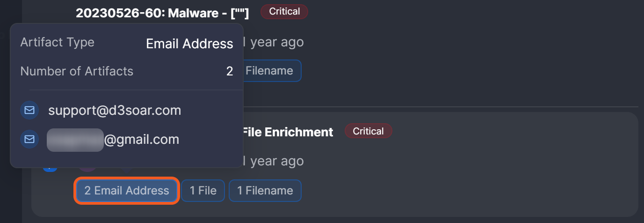Click the artifact count value 2
This screenshot has width=644, height=223.
point(230,71)
